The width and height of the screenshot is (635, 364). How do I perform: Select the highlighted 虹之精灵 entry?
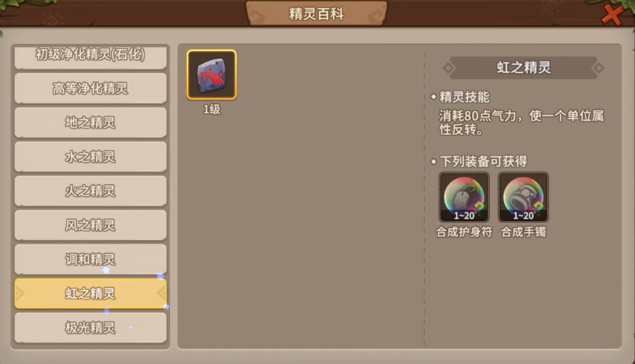[91, 293]
